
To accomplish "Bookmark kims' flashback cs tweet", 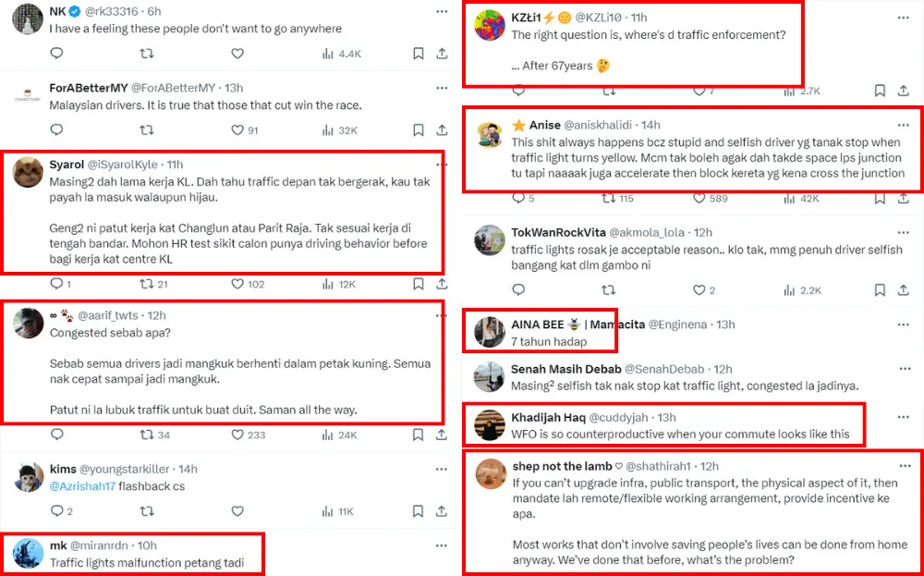I will coord(418,510).
